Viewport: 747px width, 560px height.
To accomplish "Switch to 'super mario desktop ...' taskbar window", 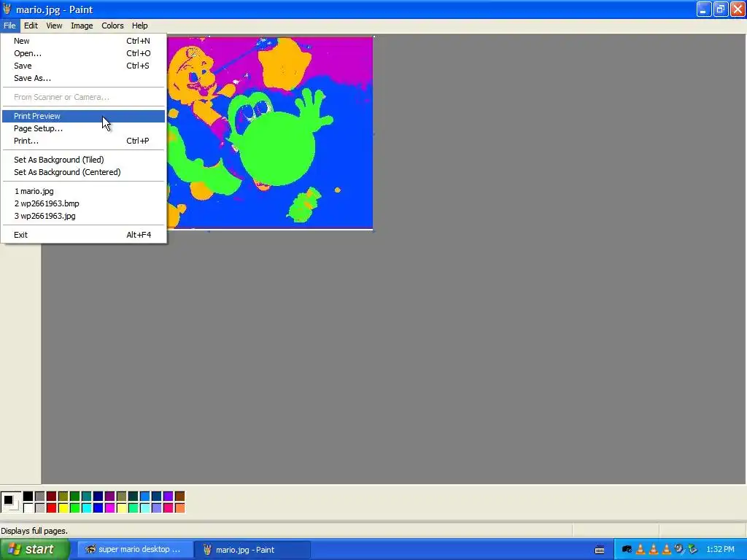I will click(135, 550).
